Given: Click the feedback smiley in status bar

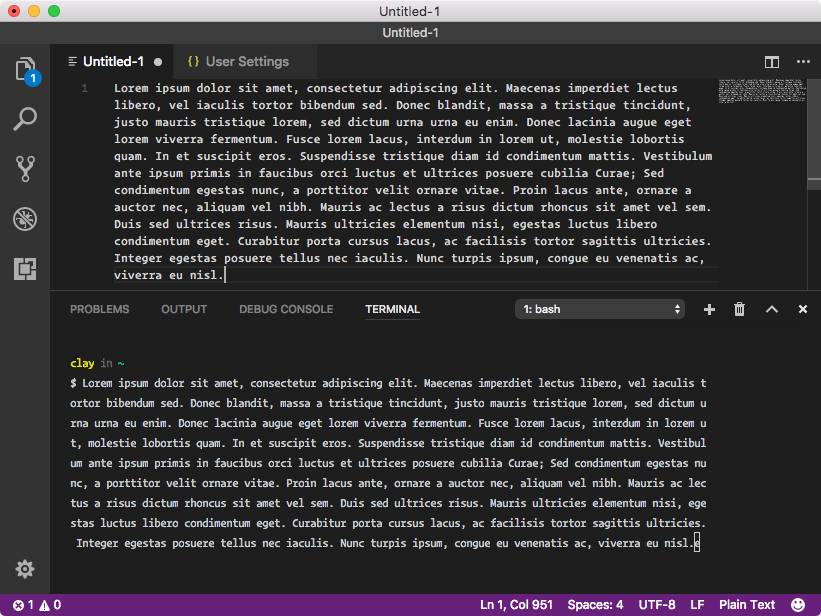Looking at the screenshot, I should [x=798, y=605].
